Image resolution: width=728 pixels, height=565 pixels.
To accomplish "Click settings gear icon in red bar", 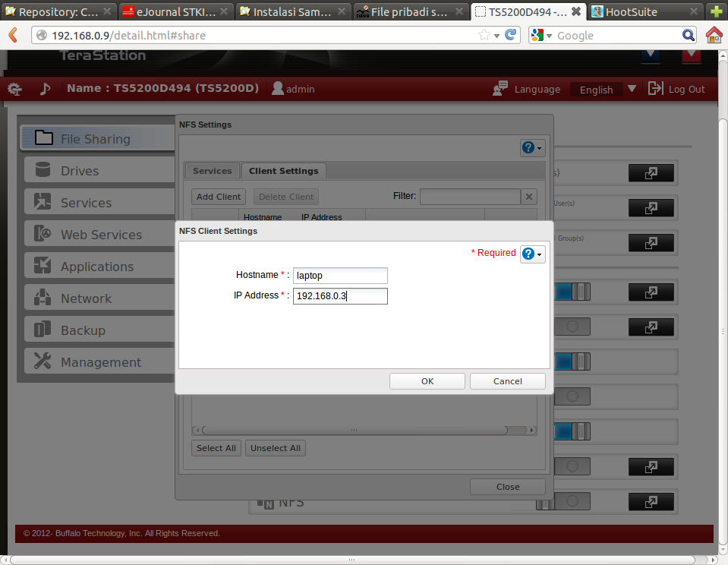I will 15,89.
